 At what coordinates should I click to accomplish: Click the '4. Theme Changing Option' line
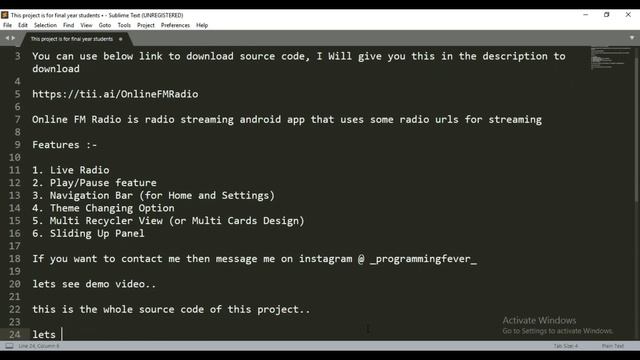pyautogui.click(x=103, y=208)
